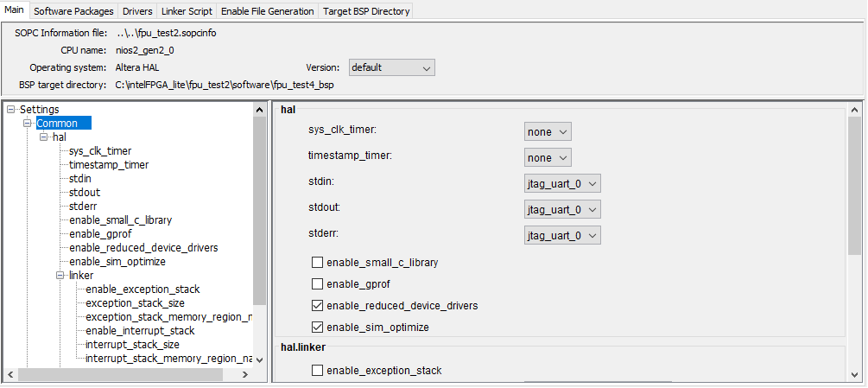Check the enable_exception_stack checkbox
This screenshot has width=868, height=388.
point(317,371)
